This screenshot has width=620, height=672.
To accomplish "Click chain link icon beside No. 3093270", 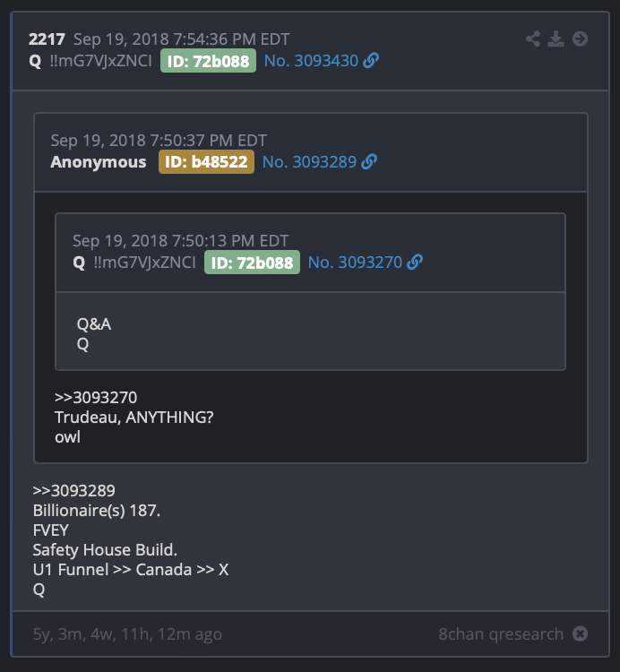I will (415, 262).
